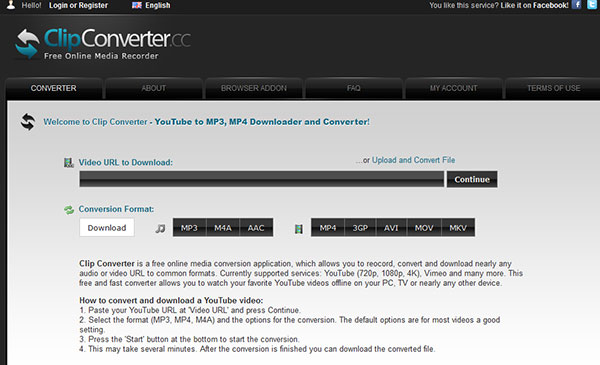The image size is (600, 365).
Task: Click the film strip icon before MP4
Action: (x=299, y=229)
